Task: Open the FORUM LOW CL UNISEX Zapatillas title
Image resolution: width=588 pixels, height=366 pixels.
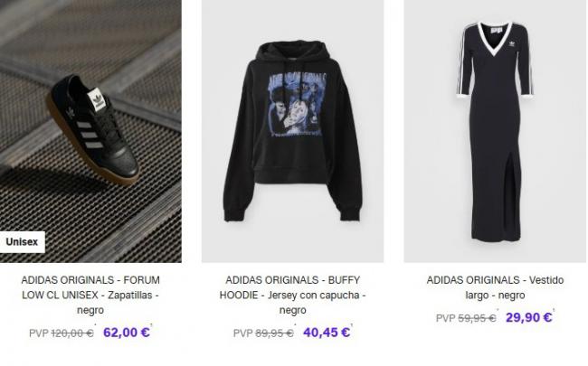Action: (90, 296)
